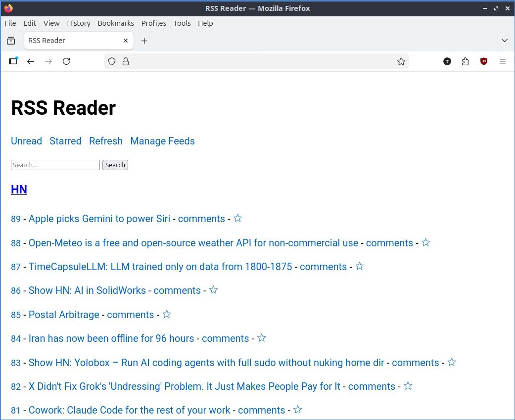515x420 pixels.
Task: Star the Postal Arbitrage article
Action: tap(167, 314)
